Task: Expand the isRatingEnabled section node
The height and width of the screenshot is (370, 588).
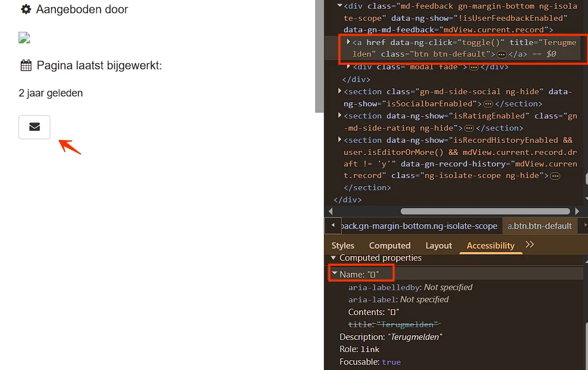Action: [339, 115]
